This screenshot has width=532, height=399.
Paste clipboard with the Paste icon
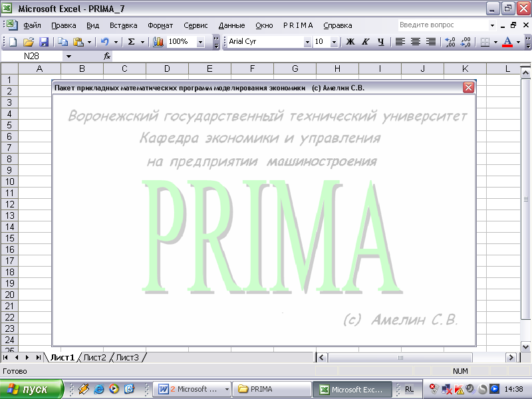pyautogui.click(x=78, y=42)
